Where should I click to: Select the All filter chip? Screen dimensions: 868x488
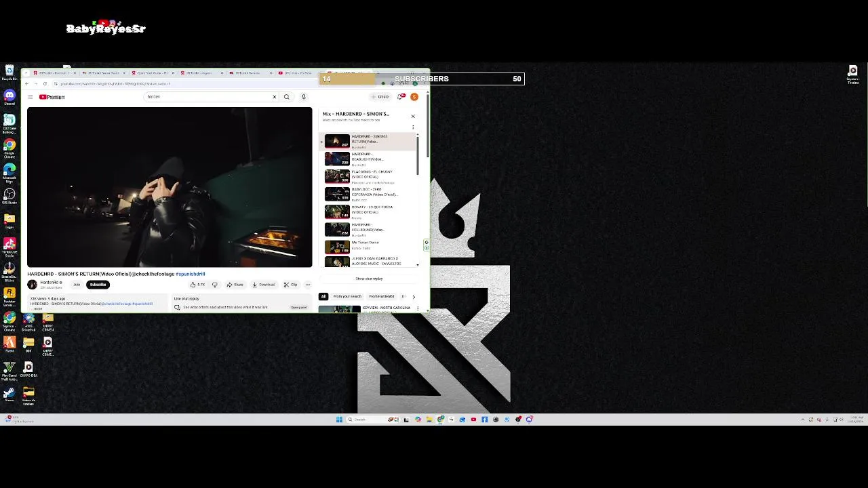click(323, 296)
